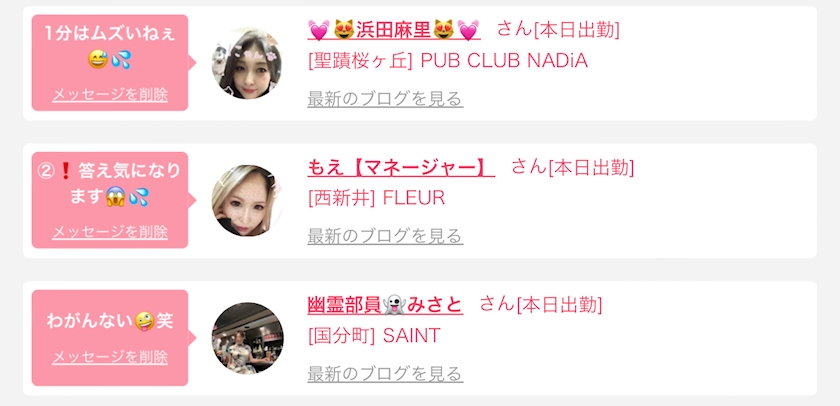840x406 pixels.
Task: Open the もえ【マネージャー】 name link
Action: pyautogui.click(x=401, y=167)
